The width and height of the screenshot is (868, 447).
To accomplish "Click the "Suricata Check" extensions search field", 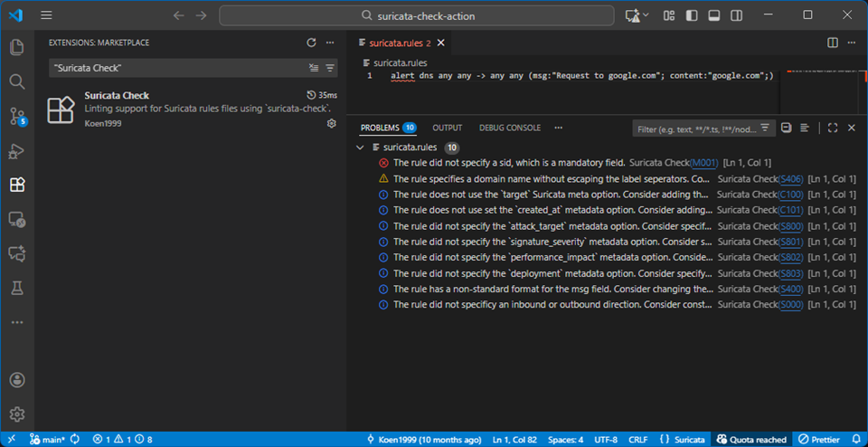I will pos(177,68).
